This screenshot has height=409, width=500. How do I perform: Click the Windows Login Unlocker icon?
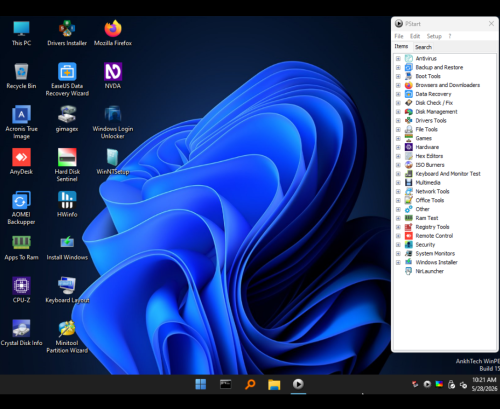pyautogui.click(x=113, y=122)
